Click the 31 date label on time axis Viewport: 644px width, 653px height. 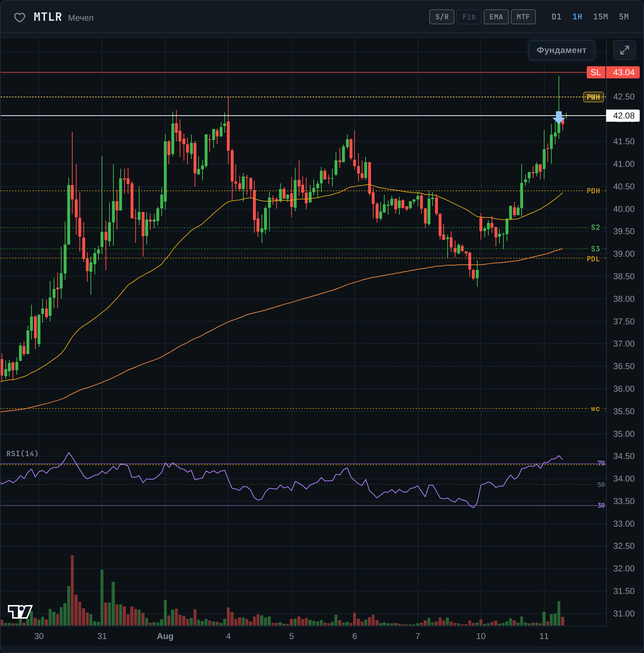click(x=102, y=636)
